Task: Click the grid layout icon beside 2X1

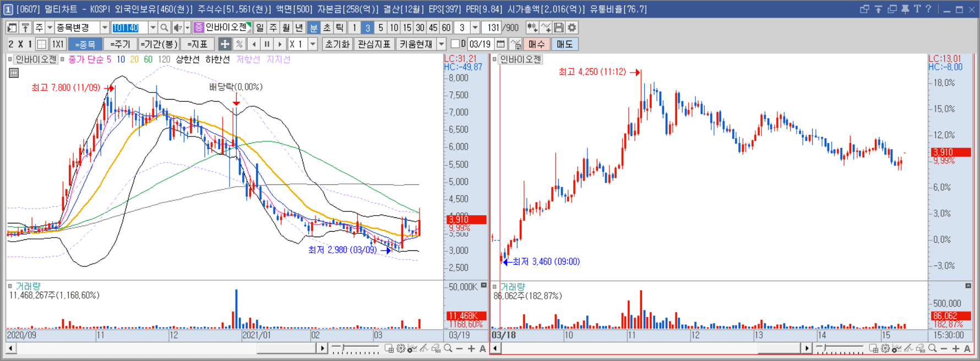Action: point(41,44)
